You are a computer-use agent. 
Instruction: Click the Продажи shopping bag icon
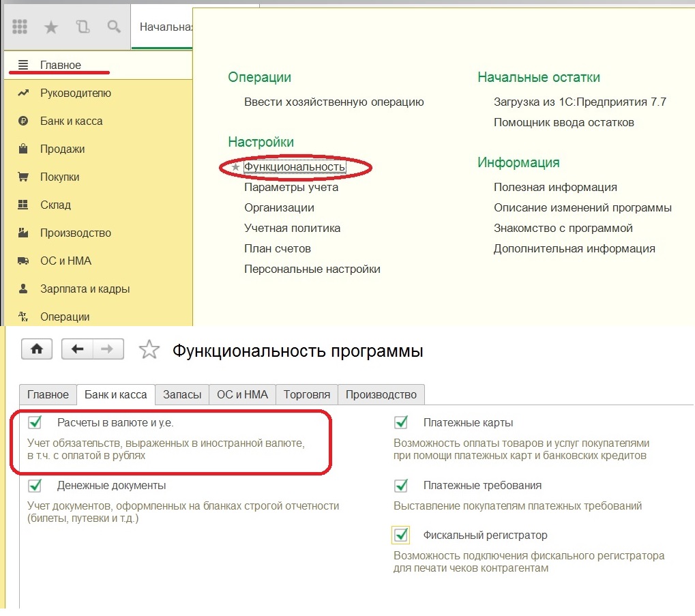23,149
